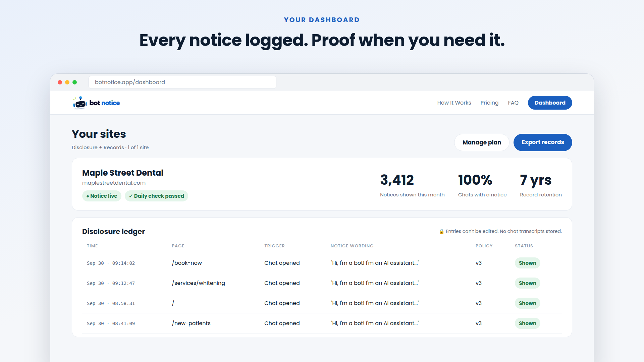This screenshot has width=644, height=362.
Task: Open the FAQ nav link
Action: pyautogui.click(x=513, y=103)
